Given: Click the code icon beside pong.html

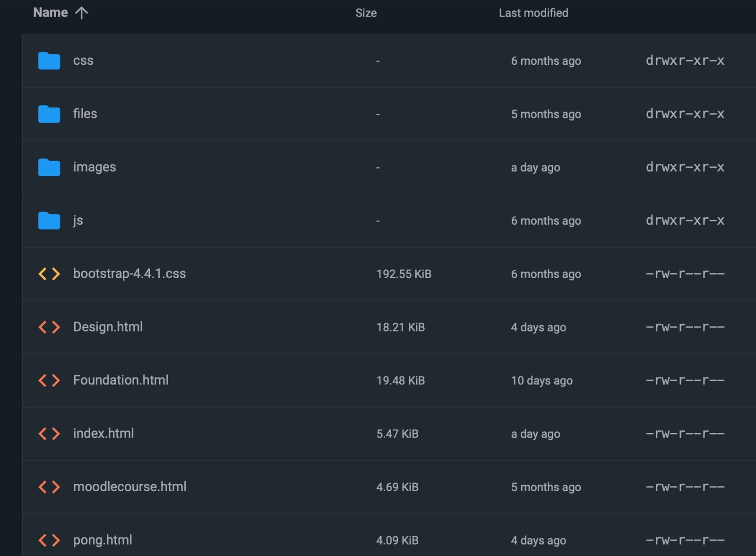Looking at the screenshot, I should pyautogui.click(x=49, y=540).
